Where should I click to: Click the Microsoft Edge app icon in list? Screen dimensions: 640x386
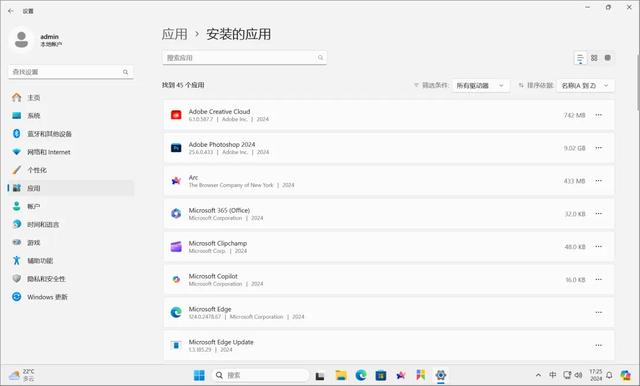(x=176, y=313)
